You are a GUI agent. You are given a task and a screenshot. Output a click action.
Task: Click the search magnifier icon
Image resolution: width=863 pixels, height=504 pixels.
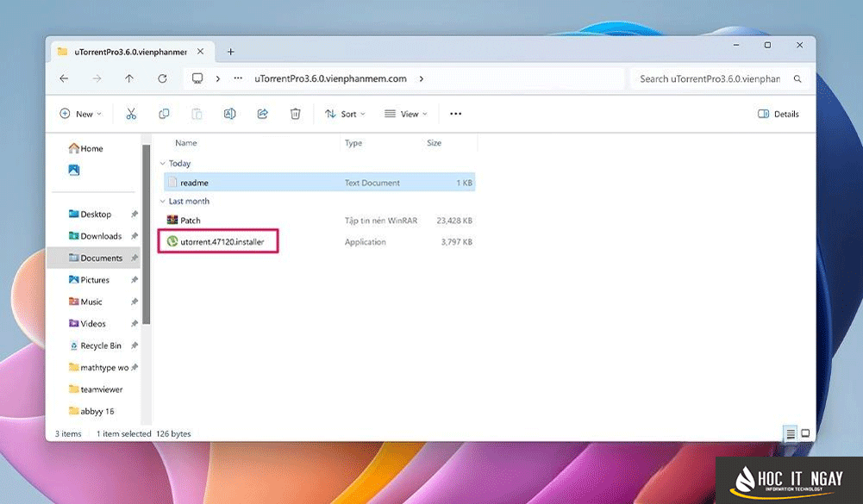coord(797,78)
